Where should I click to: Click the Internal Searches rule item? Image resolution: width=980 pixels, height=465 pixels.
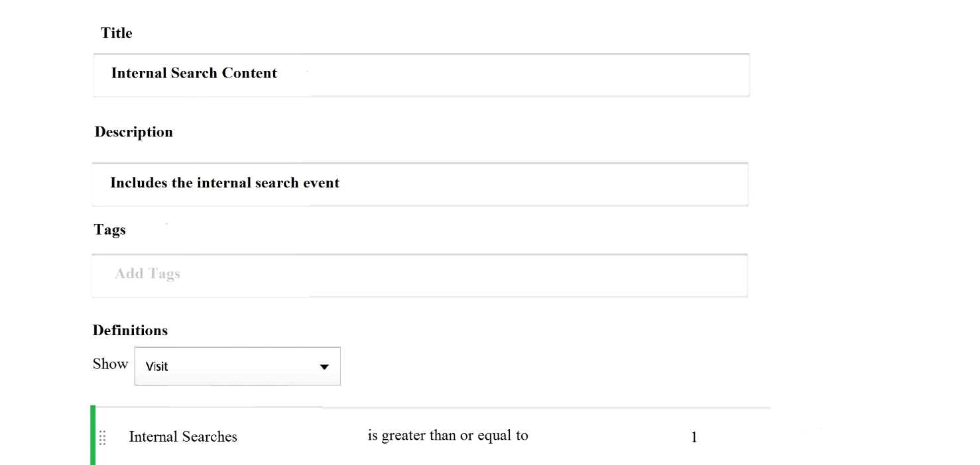[183, 437]
